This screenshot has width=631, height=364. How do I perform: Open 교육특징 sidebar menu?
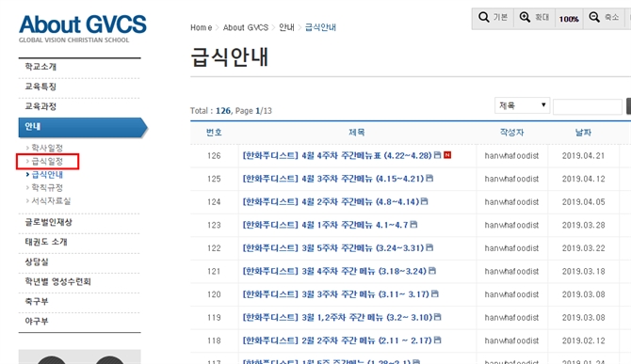(x=40, y=87)
